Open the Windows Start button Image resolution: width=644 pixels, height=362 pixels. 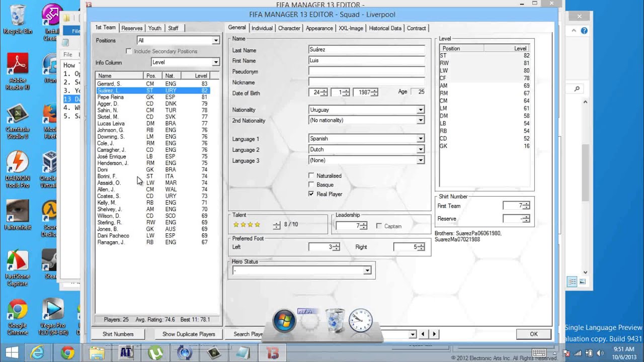coord(12,352)
